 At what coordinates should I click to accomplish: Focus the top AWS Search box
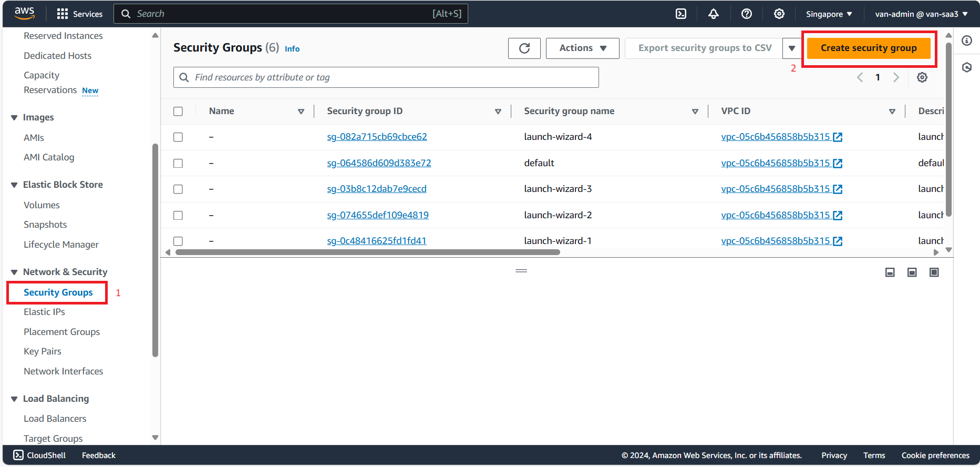tap(291, 14)
